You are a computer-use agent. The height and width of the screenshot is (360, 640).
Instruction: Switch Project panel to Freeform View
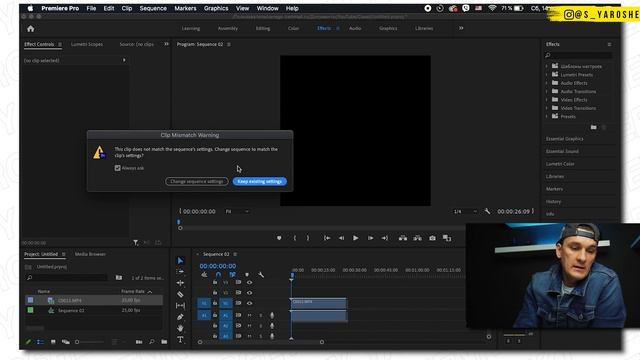(65, 342)
